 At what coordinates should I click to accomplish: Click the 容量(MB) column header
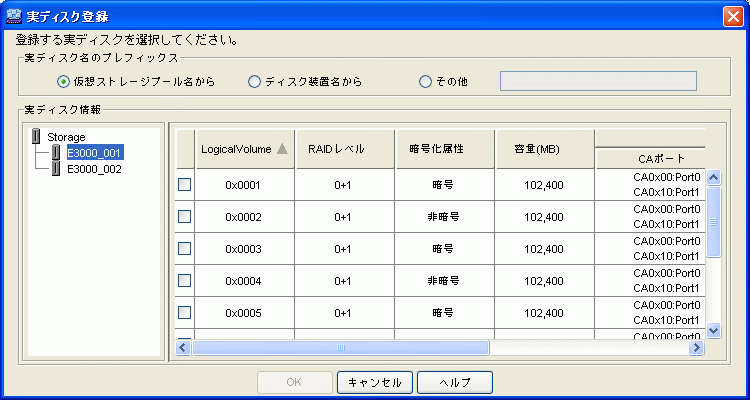click(x=545, y=149)
